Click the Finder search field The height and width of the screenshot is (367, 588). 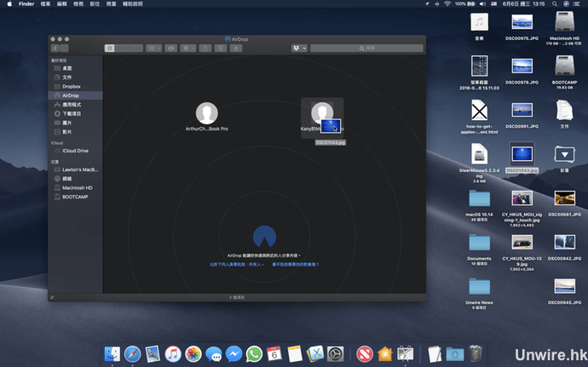pos(366,48)
